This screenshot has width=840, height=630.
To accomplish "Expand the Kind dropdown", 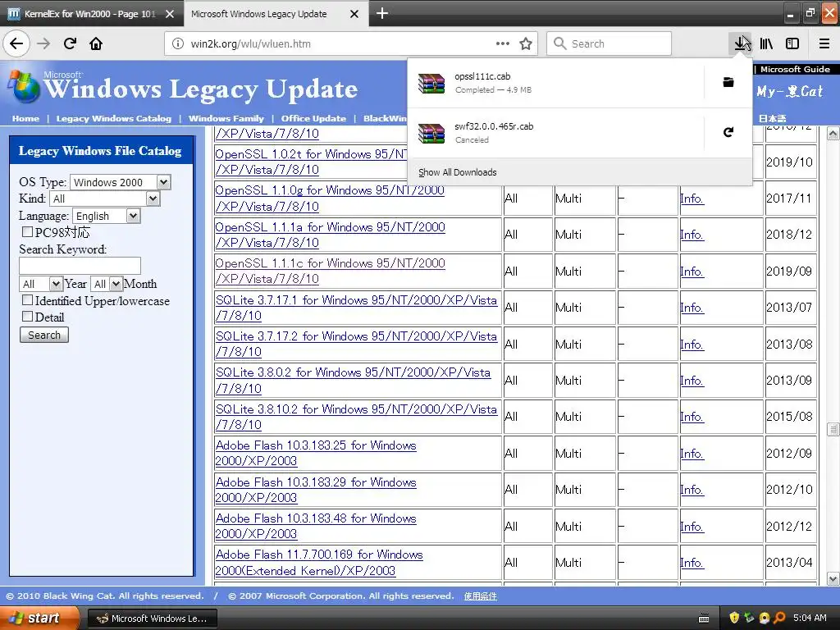I will click(x=104, y=199).
